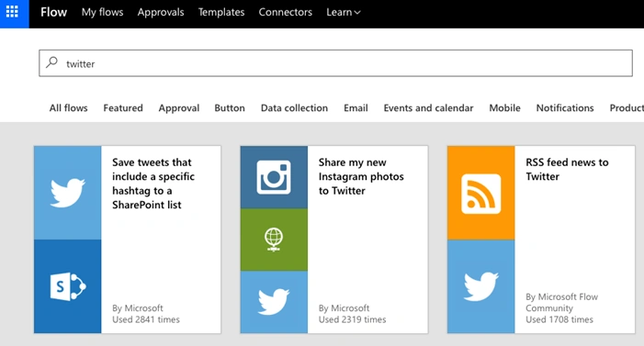Viewport: 644px width, 346px height.
Task: Click Instagram camera icon on photos card
Action: tap(274, 177)
